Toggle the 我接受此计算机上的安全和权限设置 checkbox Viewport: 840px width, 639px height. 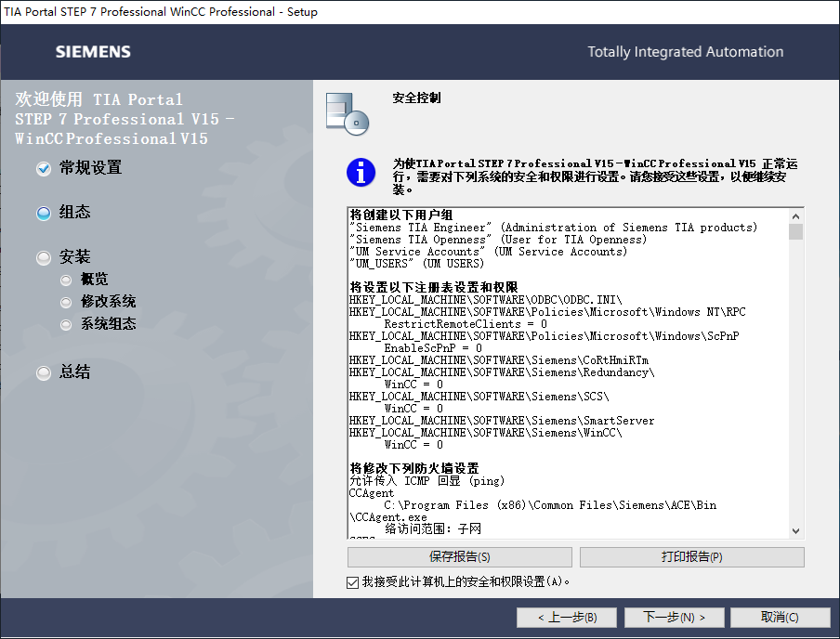352,582
